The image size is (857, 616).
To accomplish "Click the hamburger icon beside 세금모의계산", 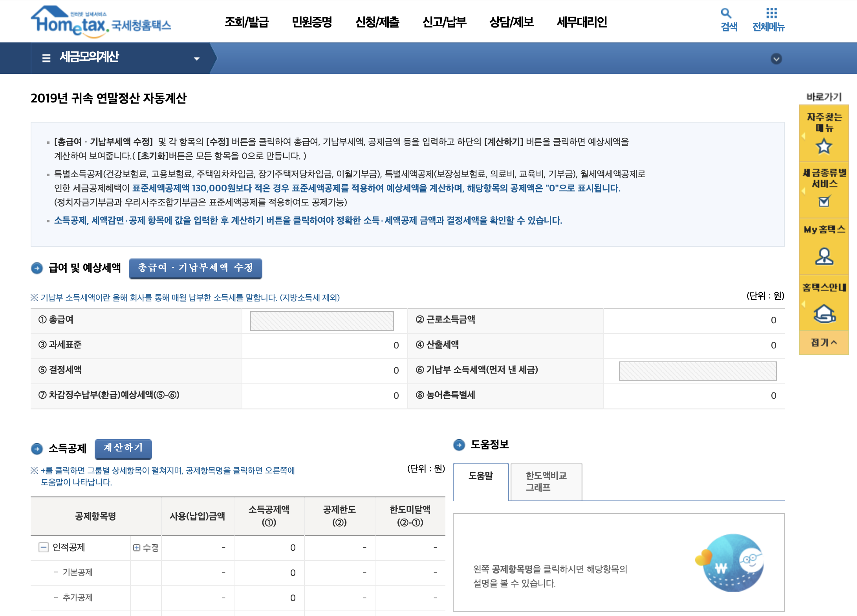I will click(46, 58).
